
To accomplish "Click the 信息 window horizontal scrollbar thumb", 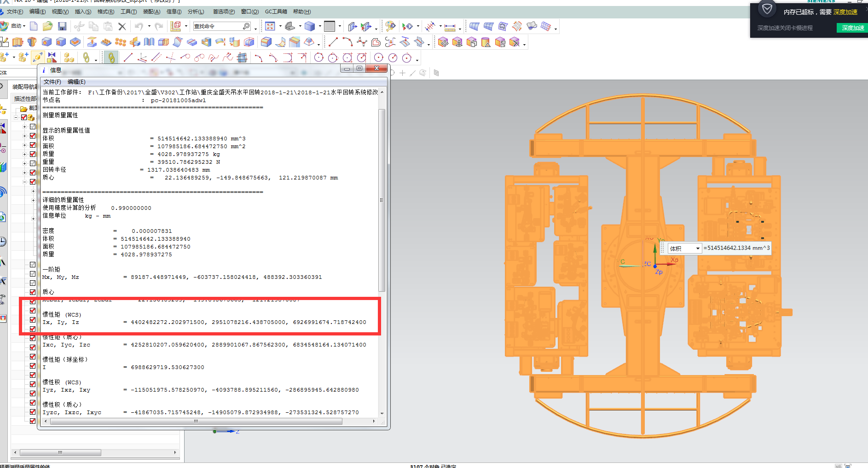I will (x=197, y=421).
